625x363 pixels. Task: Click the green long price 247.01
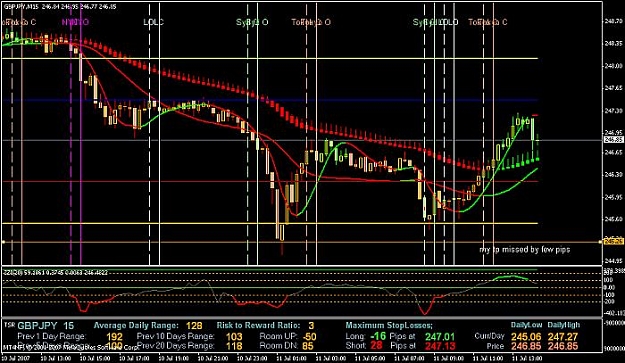(440, 337)
